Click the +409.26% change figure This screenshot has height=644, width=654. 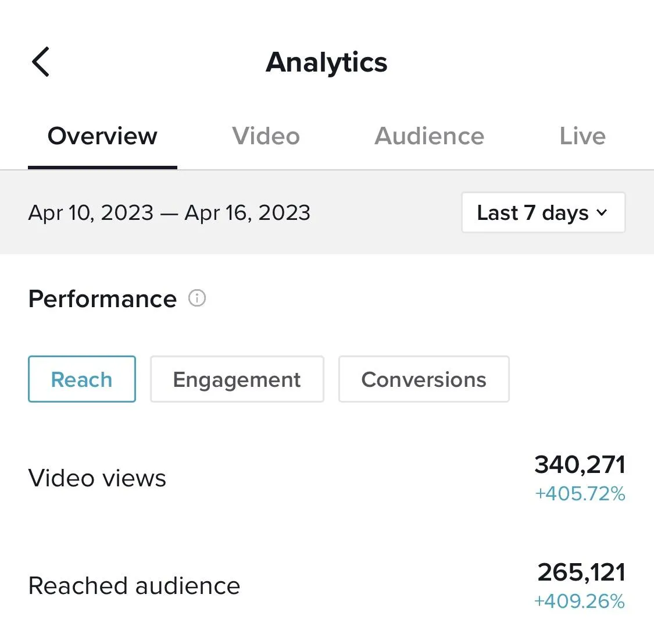coord(580,601)
